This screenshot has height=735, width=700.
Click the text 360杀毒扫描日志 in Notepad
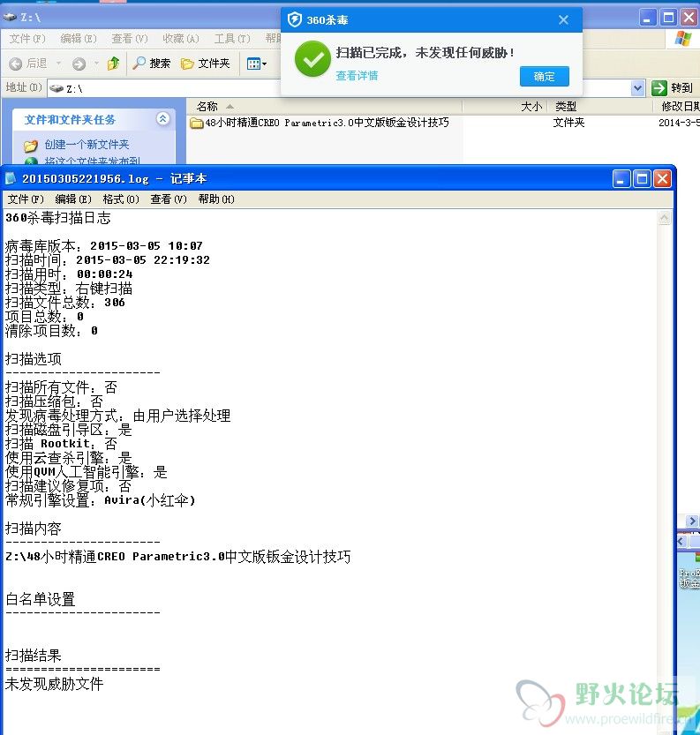coord(57,218)
